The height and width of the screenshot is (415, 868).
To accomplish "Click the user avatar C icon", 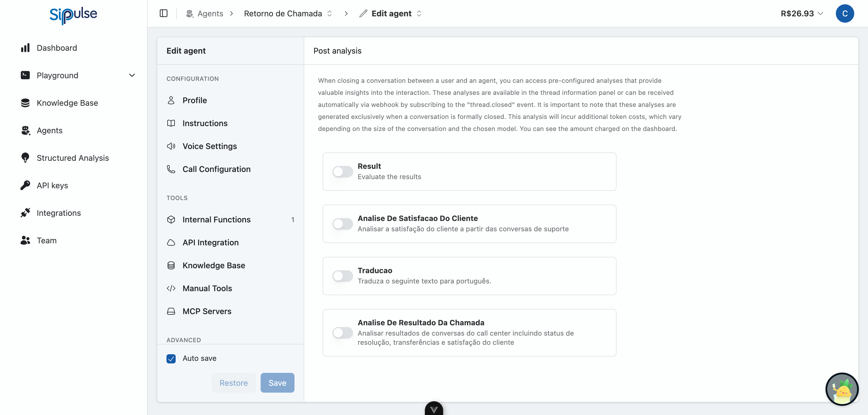I will click(844, 13).
